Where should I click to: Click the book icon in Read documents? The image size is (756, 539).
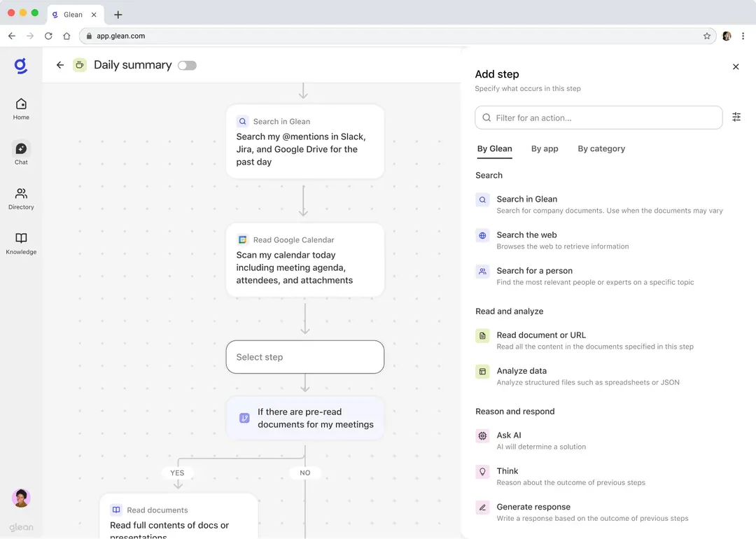(x=116, y=510)
